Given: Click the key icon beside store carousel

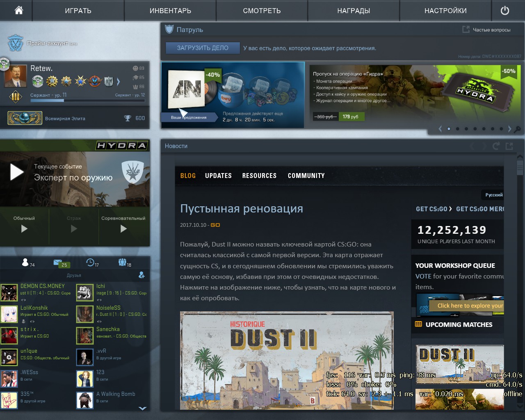Looking at the screenshot, I should [518, 129].
